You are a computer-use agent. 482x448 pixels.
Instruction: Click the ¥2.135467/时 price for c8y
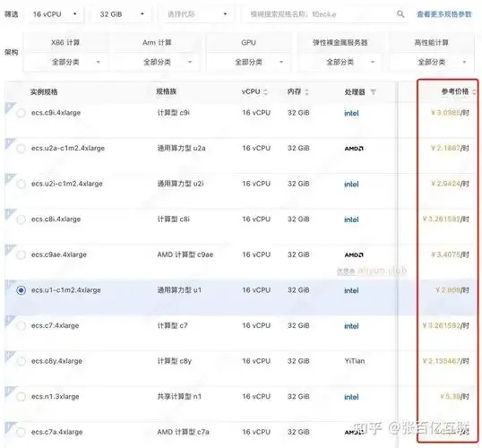(446, 361)
